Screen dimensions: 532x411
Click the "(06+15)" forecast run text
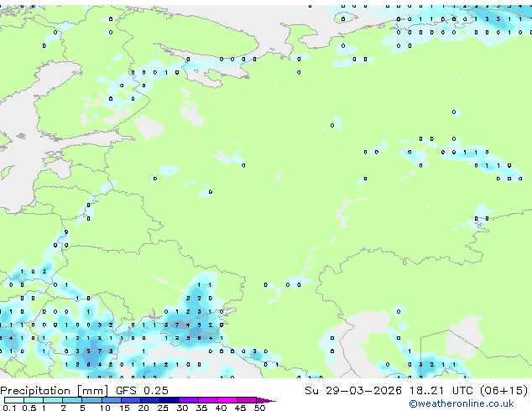tap(504, 391)
